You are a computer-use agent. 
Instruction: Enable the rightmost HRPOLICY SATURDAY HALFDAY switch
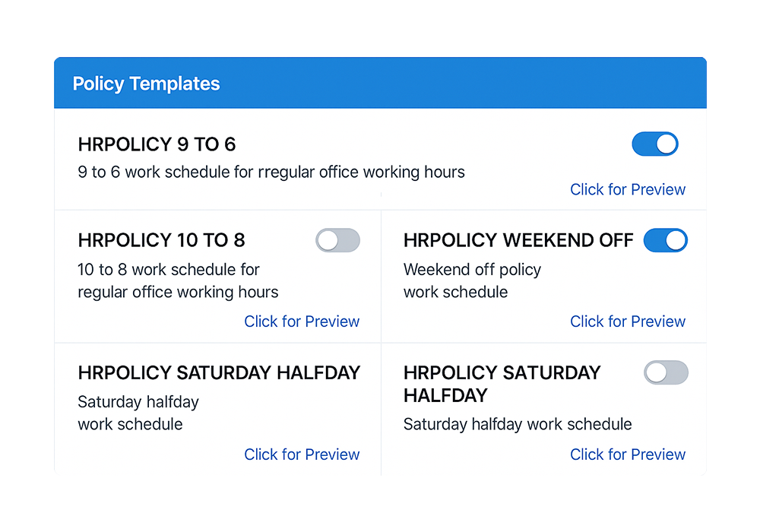tap(667, 373)
